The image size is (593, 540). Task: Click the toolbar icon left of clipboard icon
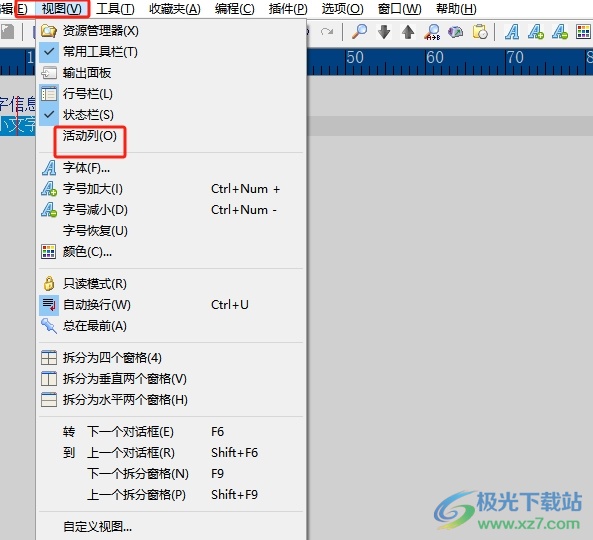pos(456,32)
